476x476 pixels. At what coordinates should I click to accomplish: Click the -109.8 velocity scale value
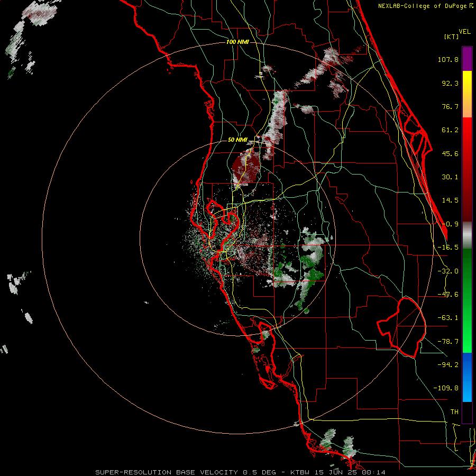(x=446, y=388)
